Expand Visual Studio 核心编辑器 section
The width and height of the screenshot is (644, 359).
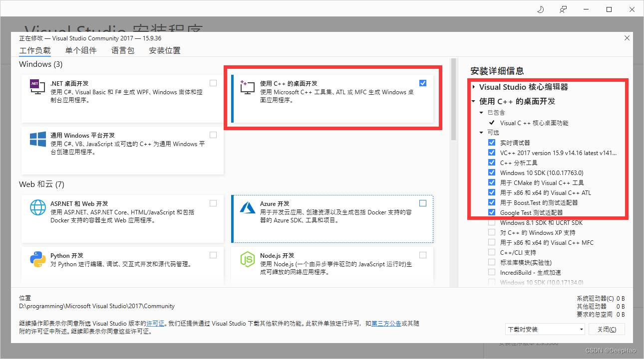pyautogui.click(x=474, y=87)
